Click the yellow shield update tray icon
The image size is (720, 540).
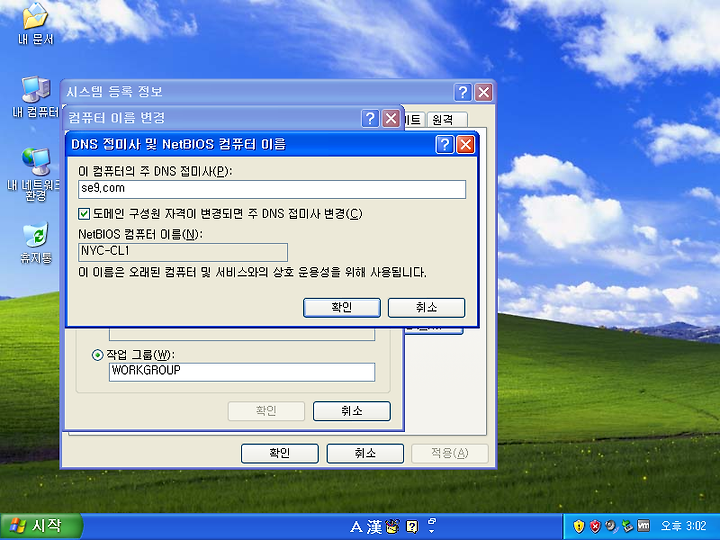(579, 526)
